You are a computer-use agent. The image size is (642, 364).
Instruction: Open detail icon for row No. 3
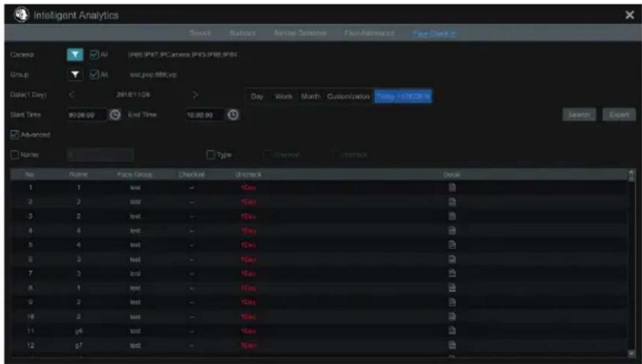[452, 216]
